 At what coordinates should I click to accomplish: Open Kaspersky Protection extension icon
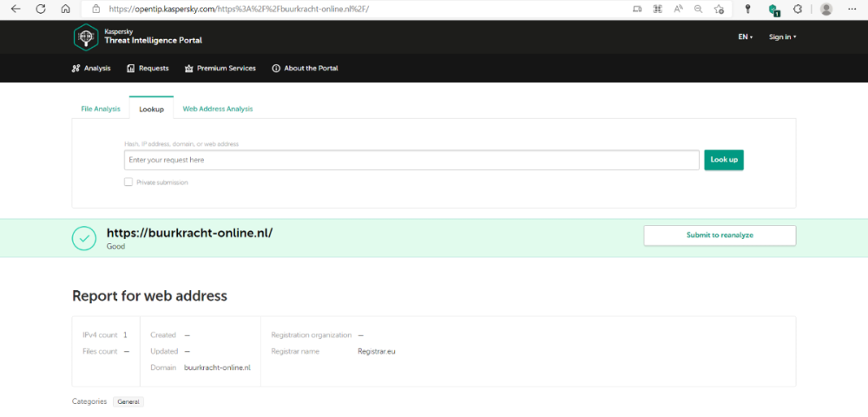[x=774, y=10]
